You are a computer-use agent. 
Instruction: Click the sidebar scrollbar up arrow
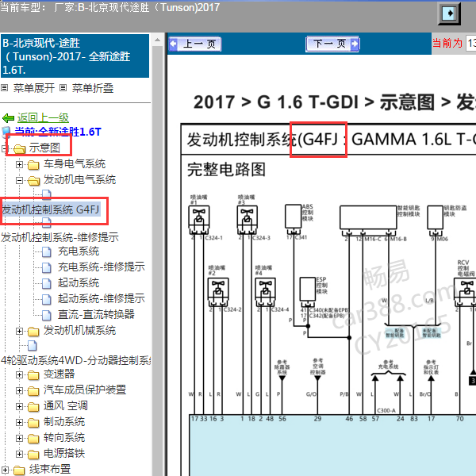coord(158,40)
